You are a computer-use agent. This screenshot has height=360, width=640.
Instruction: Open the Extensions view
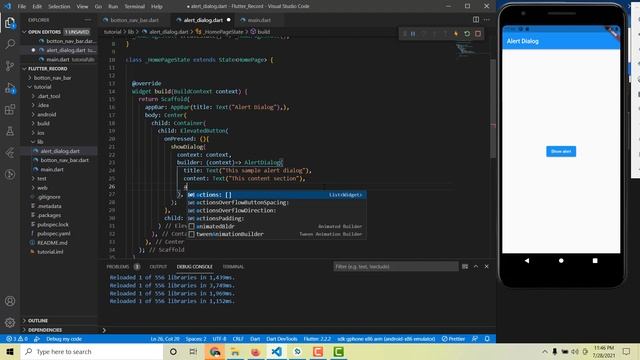[10, 109]
